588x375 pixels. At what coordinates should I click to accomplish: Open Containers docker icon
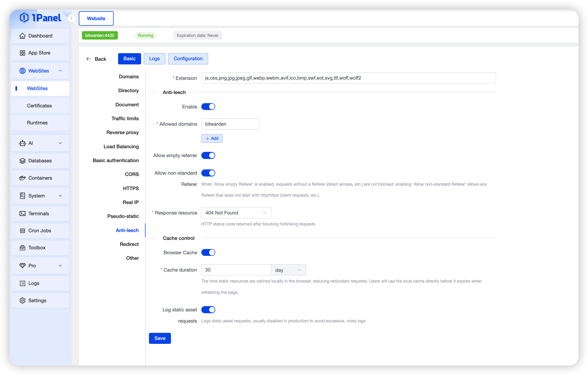pyautogui.click(x=23, y=178)
